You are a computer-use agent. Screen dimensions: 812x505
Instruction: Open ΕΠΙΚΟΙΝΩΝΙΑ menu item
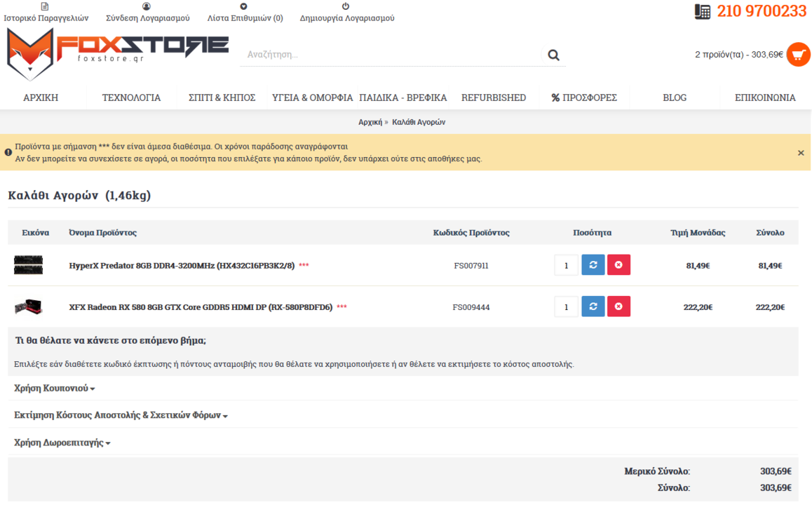[765, 97]
